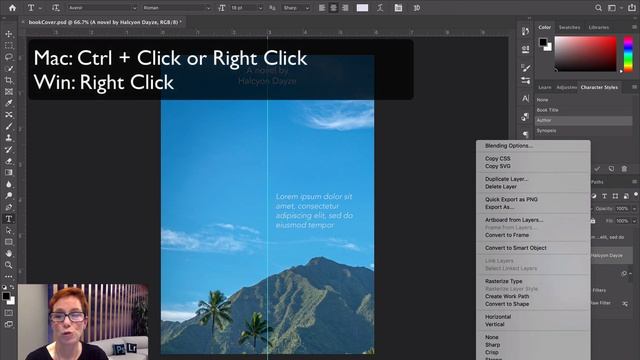640x360 pixels.
Task: Select the Horizontal Type tool
Action: (9, 219)
